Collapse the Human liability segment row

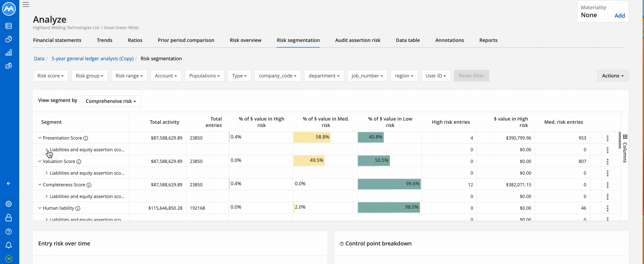point(39,208)
